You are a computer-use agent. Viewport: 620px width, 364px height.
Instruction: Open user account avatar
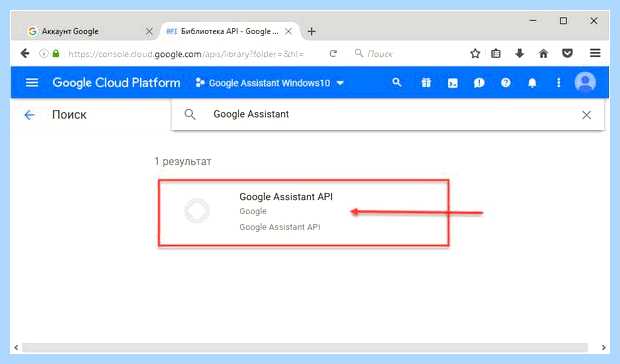pos(585,83)
